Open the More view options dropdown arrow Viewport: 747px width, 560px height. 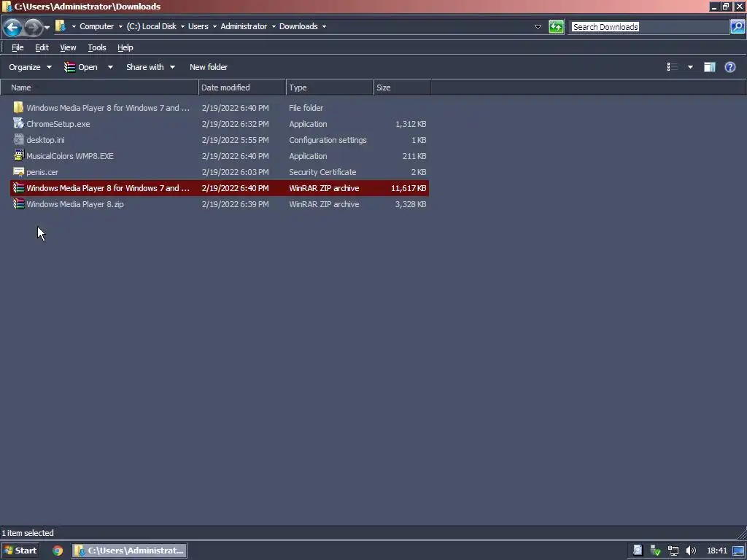point(690,67)
